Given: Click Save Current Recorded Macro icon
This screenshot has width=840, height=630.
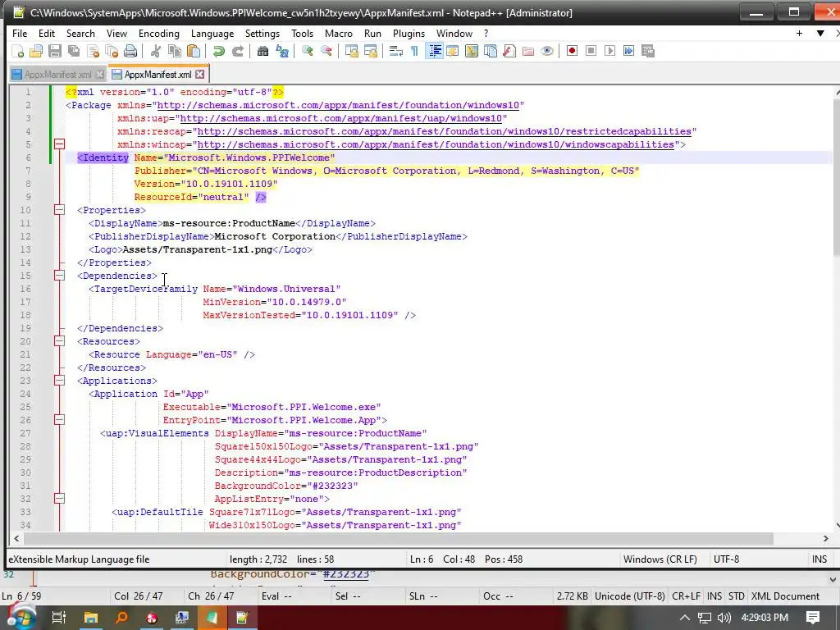Looking at the screenshot, I should (x=648, y=52).
